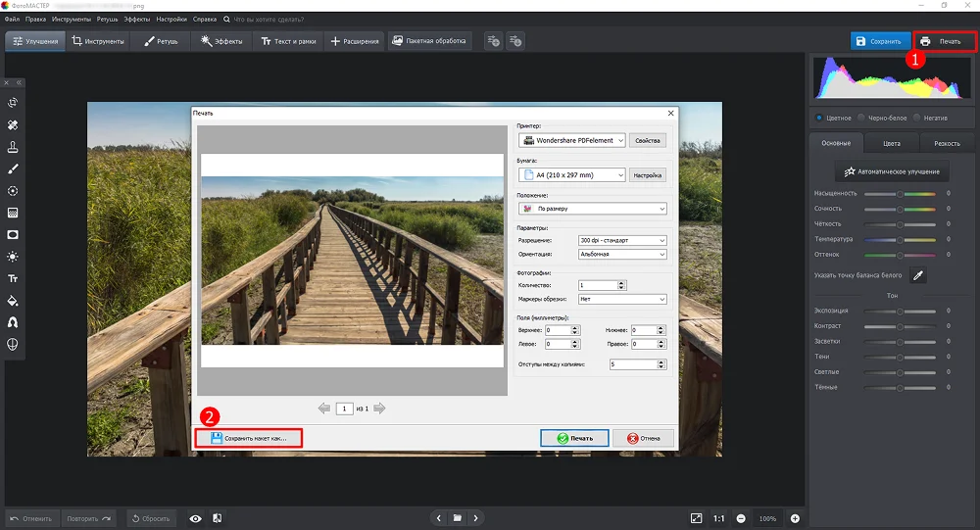
Task: Choose the paint bucket fill tool
Action: pos(13,301)
